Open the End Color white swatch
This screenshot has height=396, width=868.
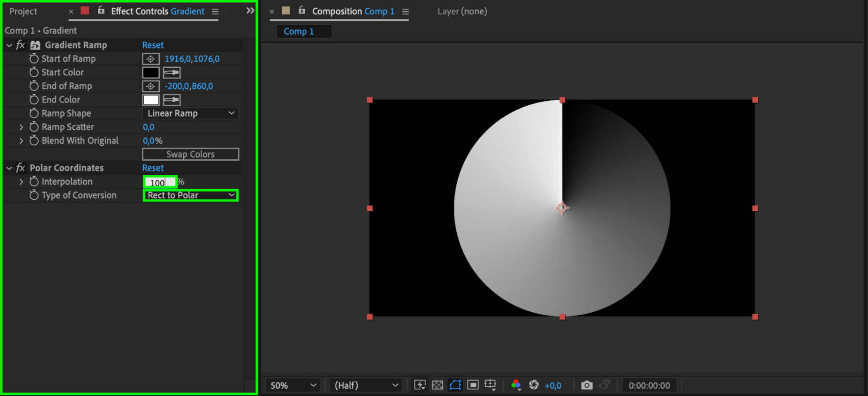coord(151,100)
